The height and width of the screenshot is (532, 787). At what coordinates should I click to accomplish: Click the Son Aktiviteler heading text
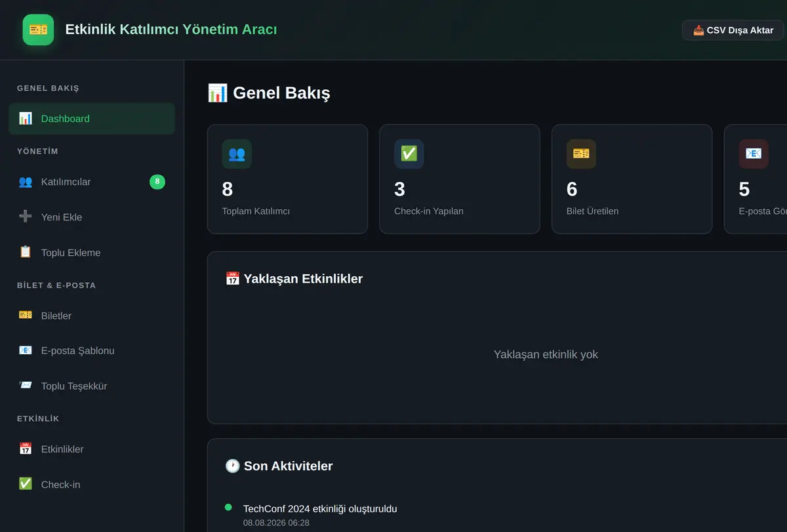[x=289, y=466]
